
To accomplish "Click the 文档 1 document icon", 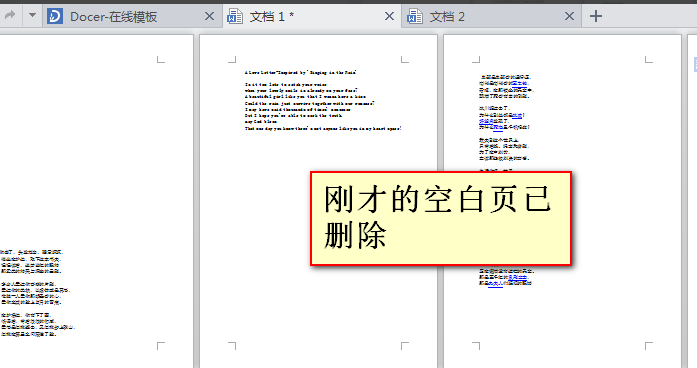I will pos(235,16).
